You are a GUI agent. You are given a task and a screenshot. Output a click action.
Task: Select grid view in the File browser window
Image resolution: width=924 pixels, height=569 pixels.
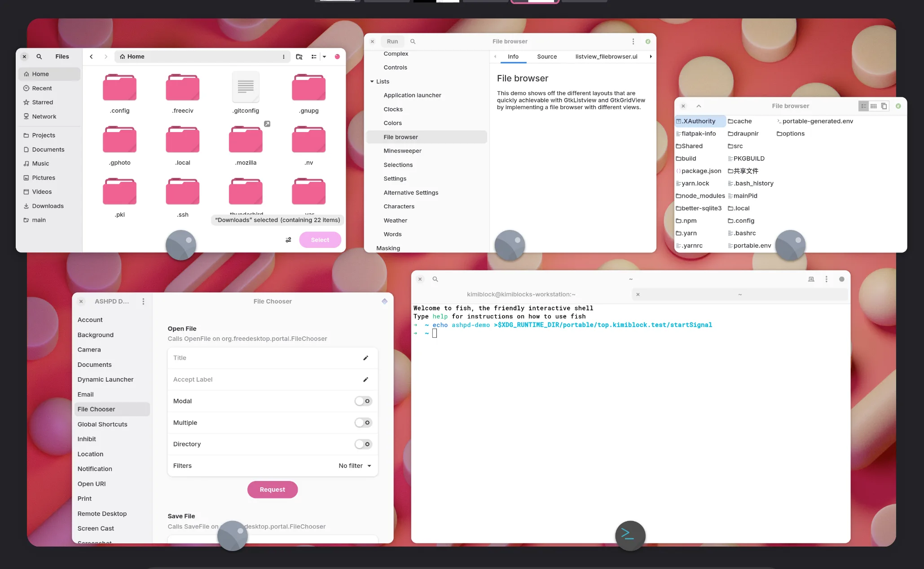coord(873,106)
